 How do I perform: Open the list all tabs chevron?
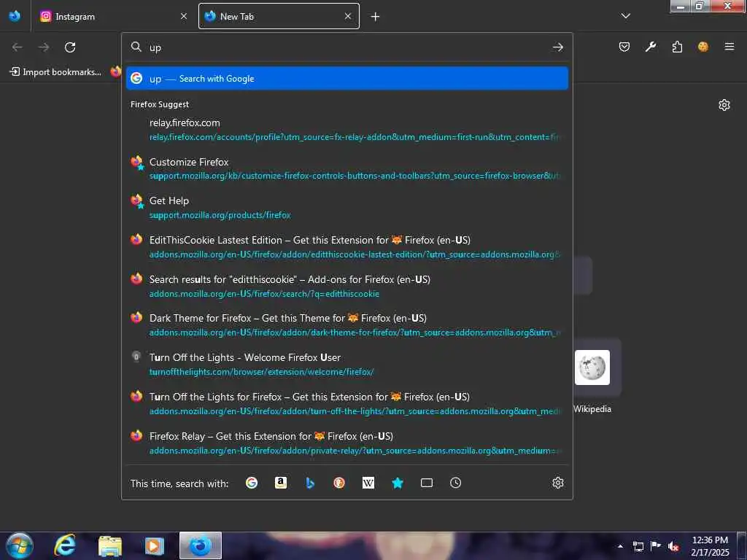coord(625,16)
